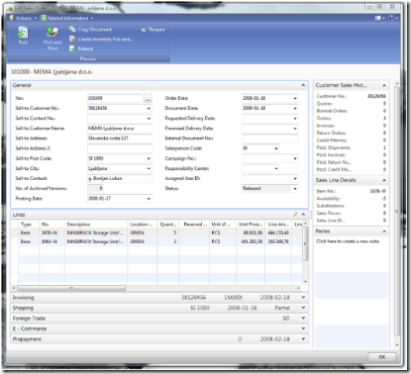Click the Lines horizontal scrollbar thumb
Screen dimensions: 411x374
pos(71,288)
